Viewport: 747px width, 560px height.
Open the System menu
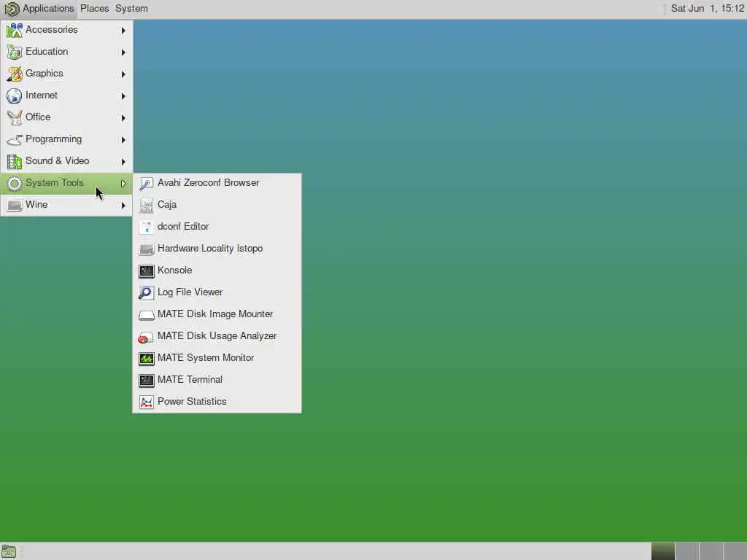[x=131, y=9]
